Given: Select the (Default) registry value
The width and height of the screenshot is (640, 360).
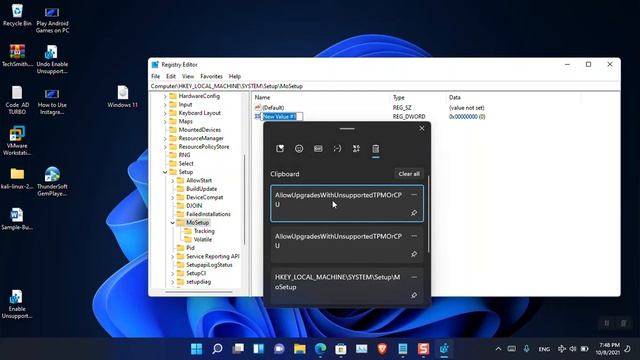Looking at the screenshot, I should coord(273,108).
